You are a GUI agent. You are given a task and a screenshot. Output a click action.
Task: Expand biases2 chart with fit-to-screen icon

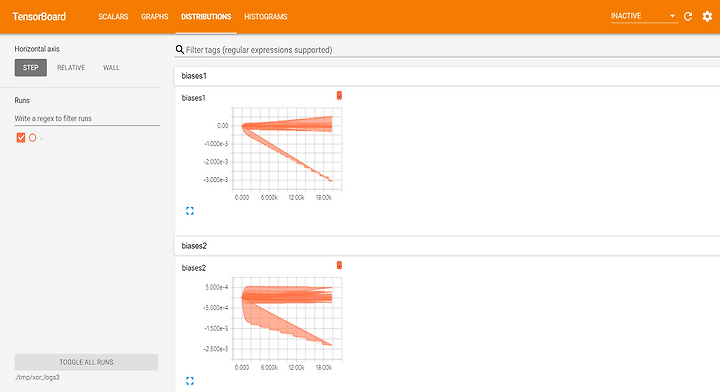point(190,381)
